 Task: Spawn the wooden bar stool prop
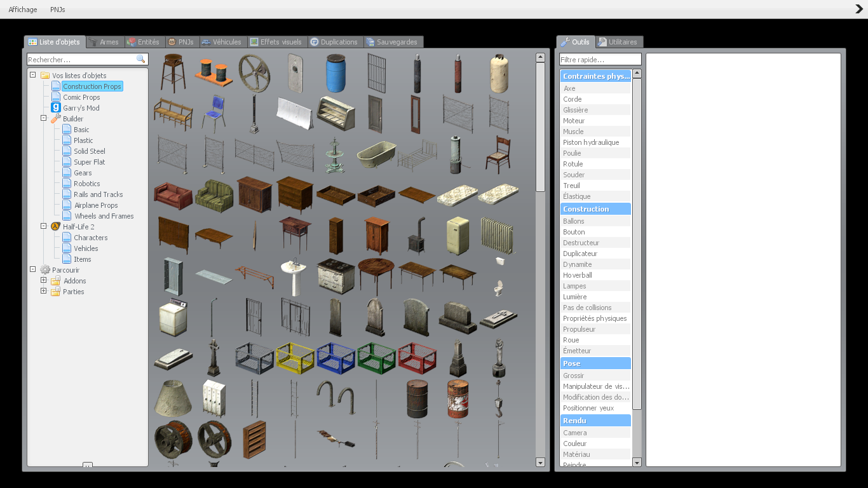tap(173, 73)
